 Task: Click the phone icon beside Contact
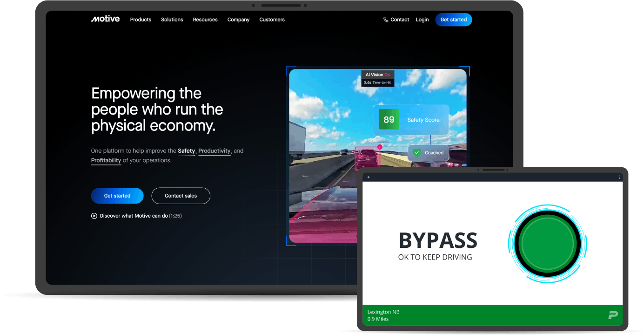pos(386,20)
